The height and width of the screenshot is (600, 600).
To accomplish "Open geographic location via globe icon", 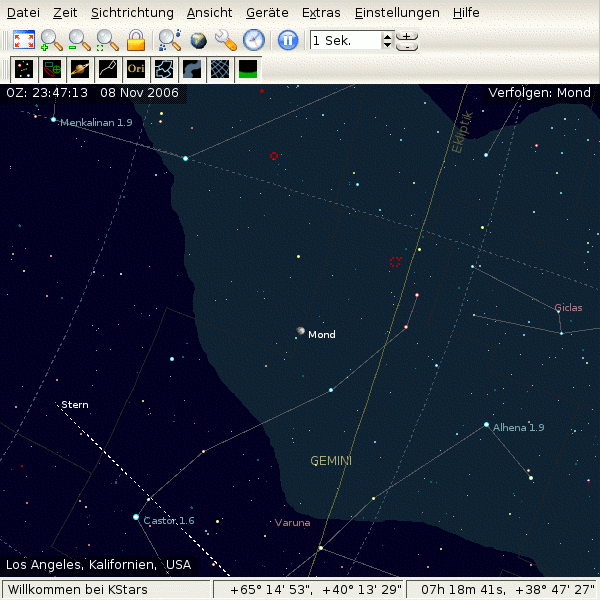I will 198,40.
